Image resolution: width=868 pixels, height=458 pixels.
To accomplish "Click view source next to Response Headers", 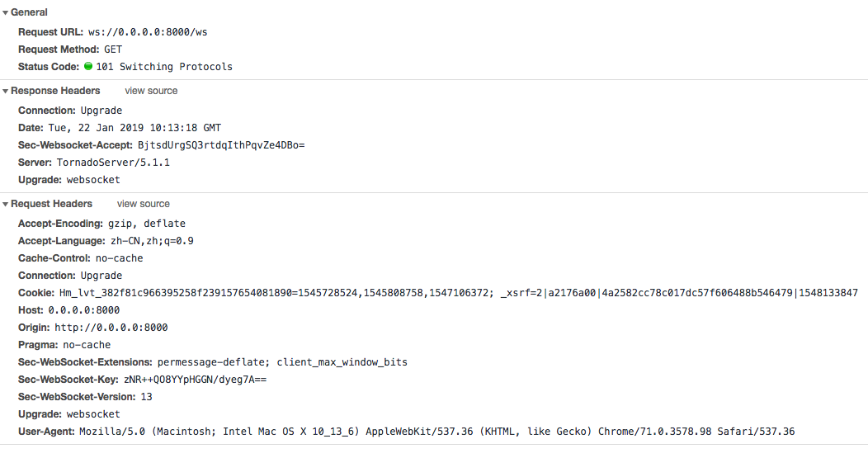I will pyautogui.click(x=151, y=91).
